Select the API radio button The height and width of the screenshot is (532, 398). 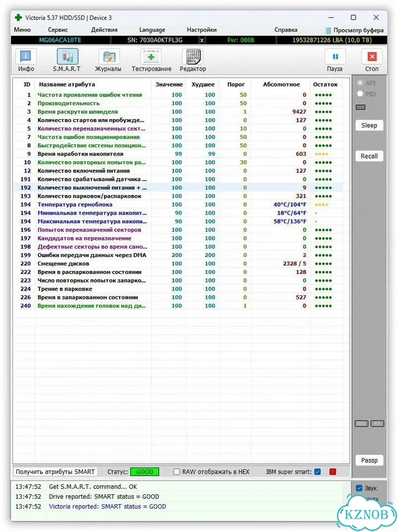coord(360,83)
